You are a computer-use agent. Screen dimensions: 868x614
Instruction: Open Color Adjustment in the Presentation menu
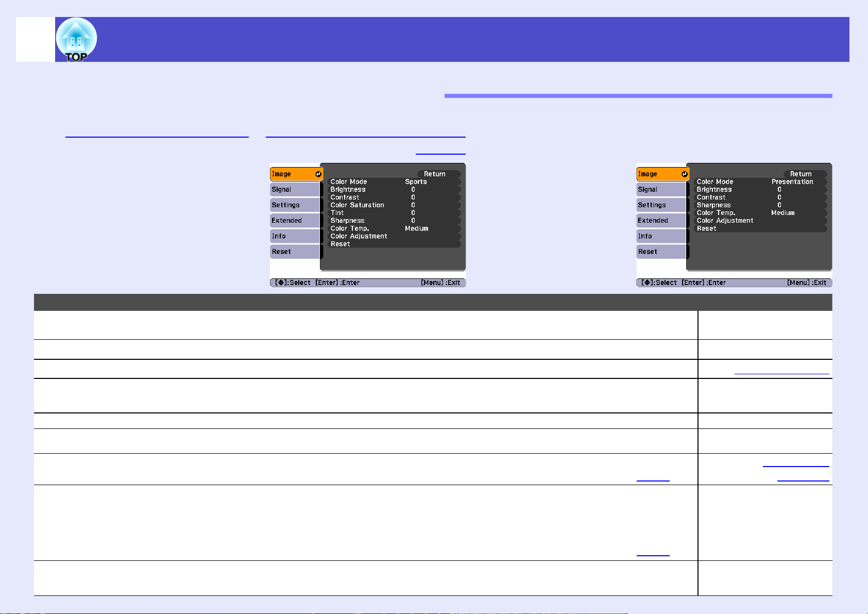pos(760,221)
